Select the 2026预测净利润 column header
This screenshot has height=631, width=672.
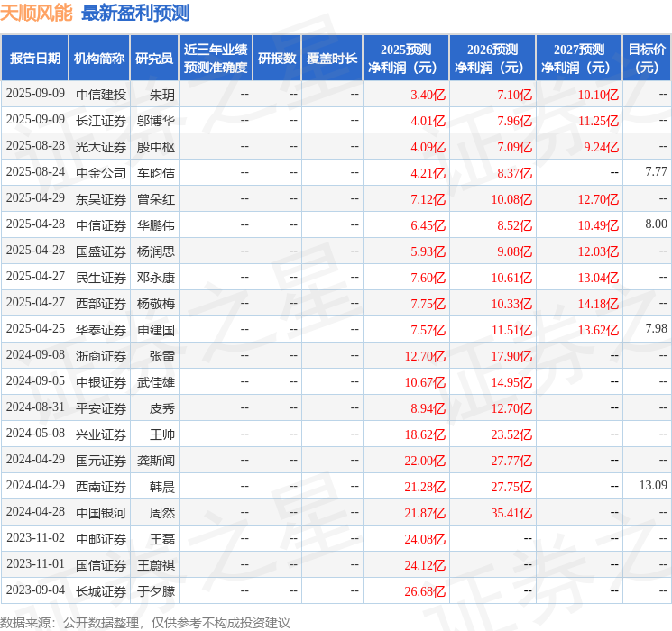tap(492, 59)
